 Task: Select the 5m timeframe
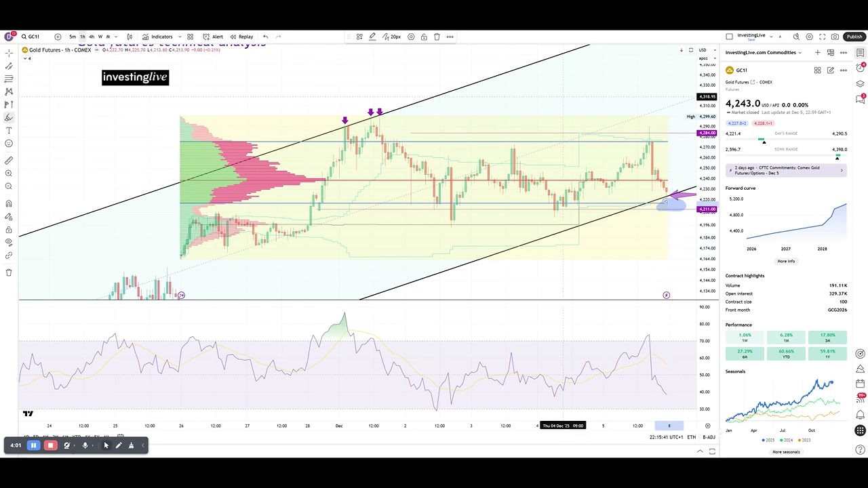point(73,37)
